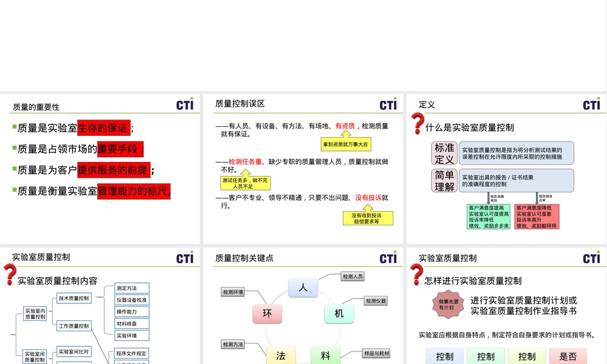Click the green 机 box
Viewport: 607px width, 364px height.
[x=339, y=313]
